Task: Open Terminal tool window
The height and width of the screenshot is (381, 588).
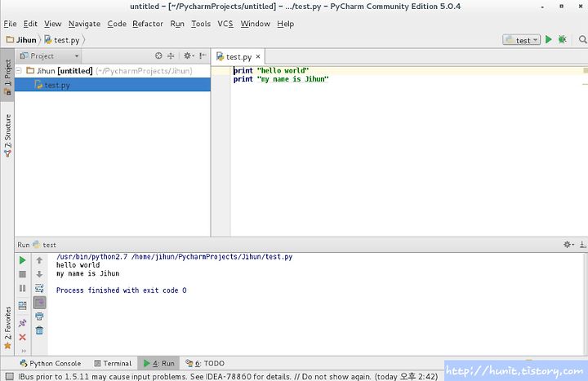Action: (x=113, y=363)
